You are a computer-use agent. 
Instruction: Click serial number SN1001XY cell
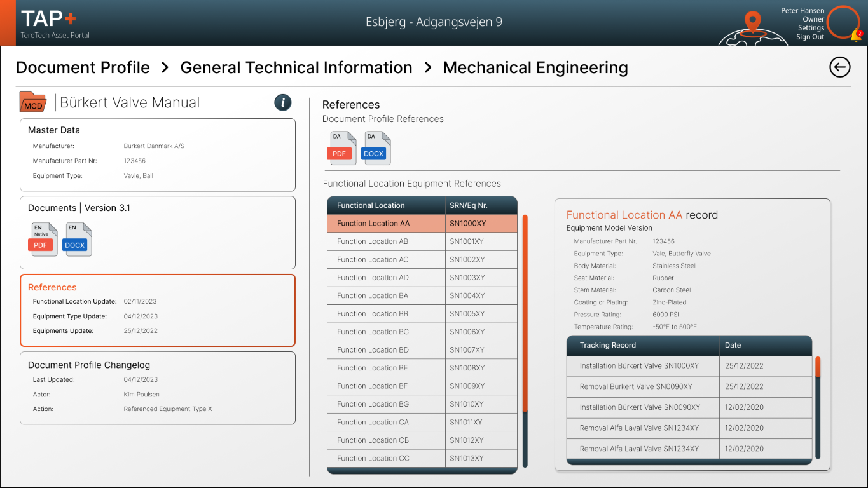481,241
